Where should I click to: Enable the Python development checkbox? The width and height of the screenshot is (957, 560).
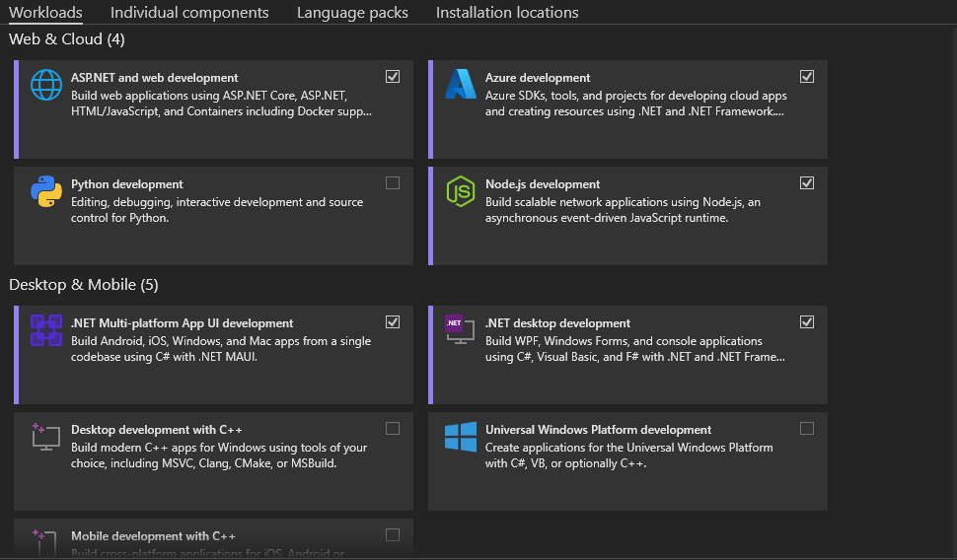(393, 182)
